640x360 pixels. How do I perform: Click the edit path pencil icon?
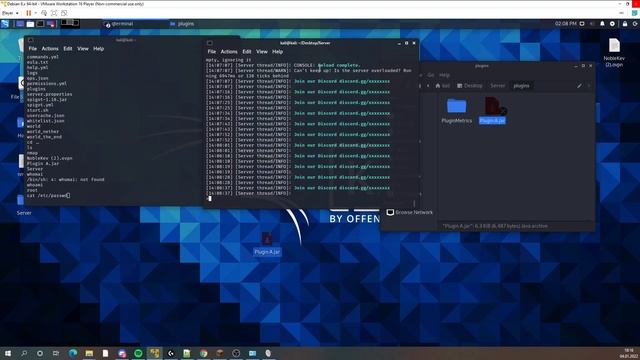(x=579, y=86)
